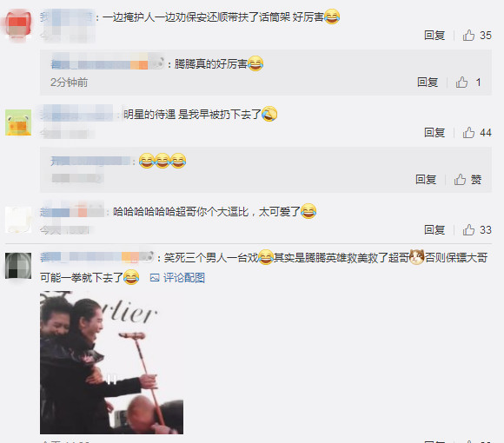504x443 pixels.
Task: Pause the Cartier GIF image
Action: [x=111, y=379]
